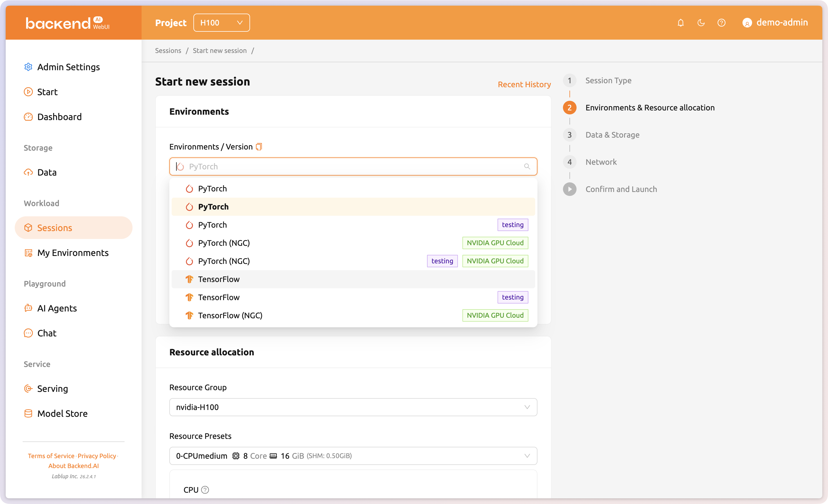This screenshot has width=828, height=504.
Task: Select the TensorFlow (NGC) environment option
Action: point(230,315)
